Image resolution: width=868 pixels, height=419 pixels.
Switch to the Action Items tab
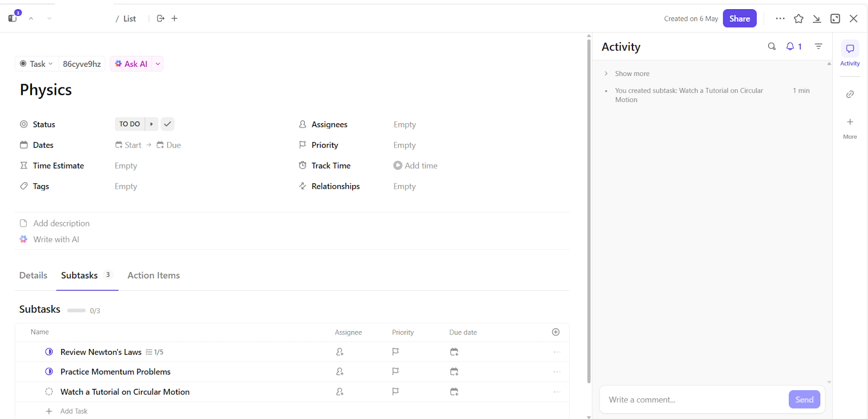click(x=154, y=276)
